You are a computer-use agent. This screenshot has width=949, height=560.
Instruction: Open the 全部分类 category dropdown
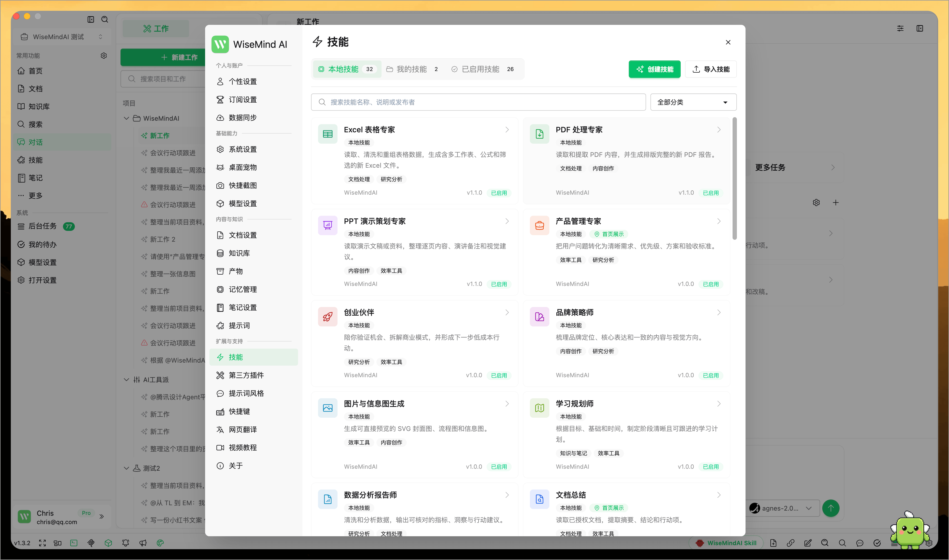pos(693,102)
